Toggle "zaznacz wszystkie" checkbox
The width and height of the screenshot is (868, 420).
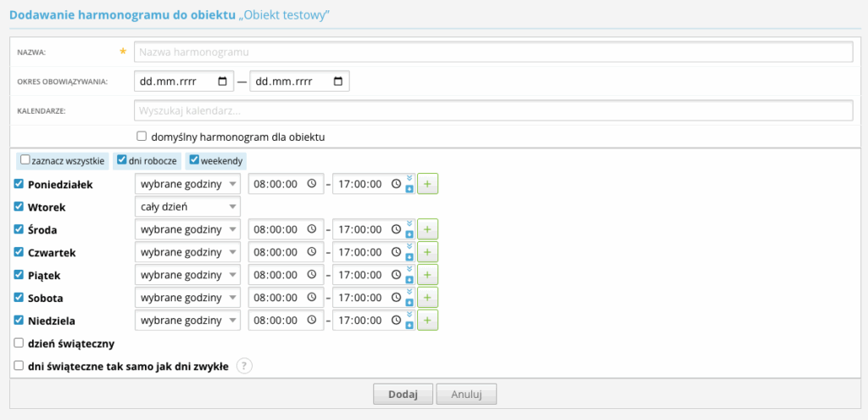coord(25,160)
